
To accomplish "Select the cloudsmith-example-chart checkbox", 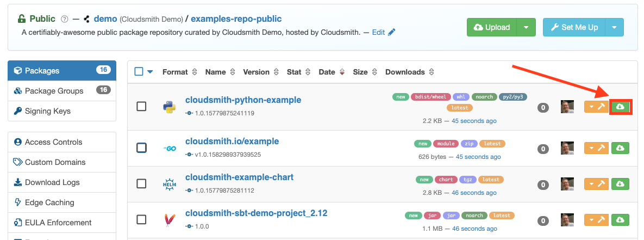I will tap(141, 183).
